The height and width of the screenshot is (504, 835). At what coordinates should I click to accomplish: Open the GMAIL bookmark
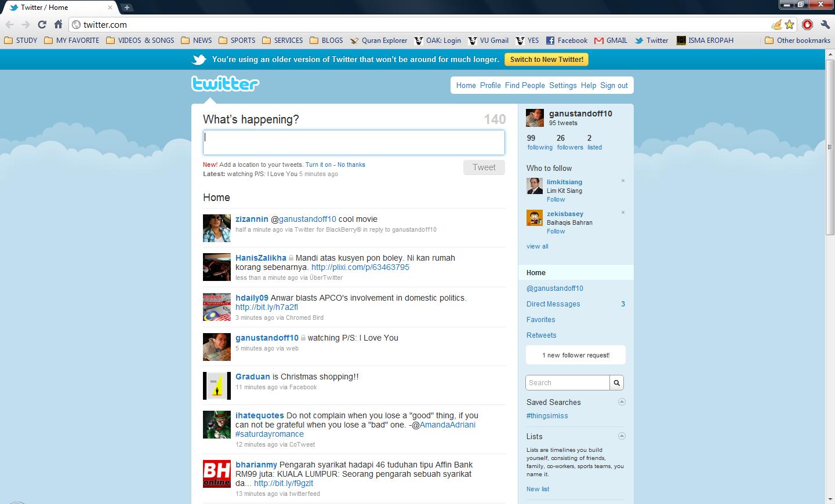coord(611,41)
